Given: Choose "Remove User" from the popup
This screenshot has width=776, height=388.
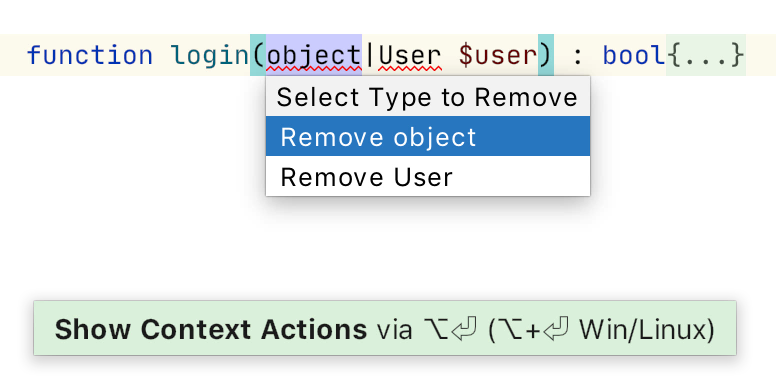Looking at the screenshot, I should click(x=428, y=176).
